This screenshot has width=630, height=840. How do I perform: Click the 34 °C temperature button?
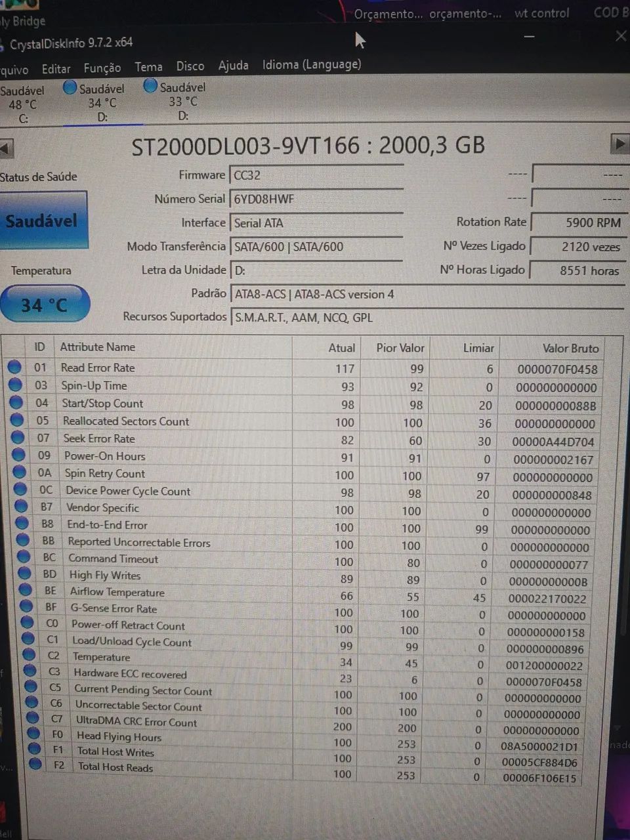[45, 304]
